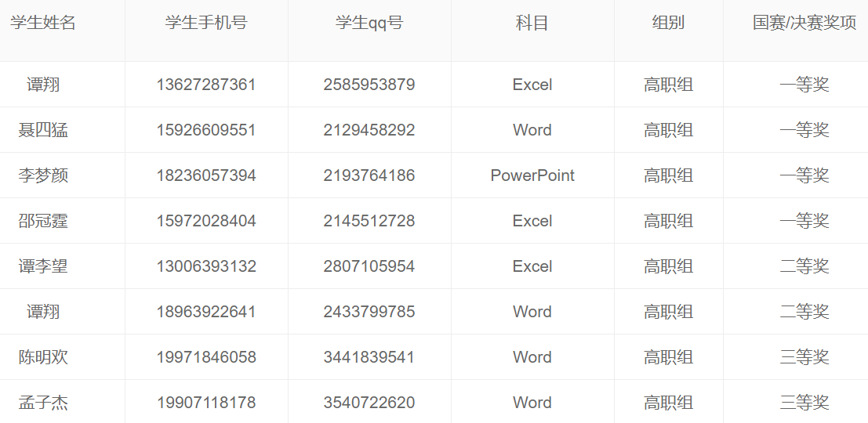
Task: Click 二等奖 in the 2433799785 row
Action: click(804, 311)
